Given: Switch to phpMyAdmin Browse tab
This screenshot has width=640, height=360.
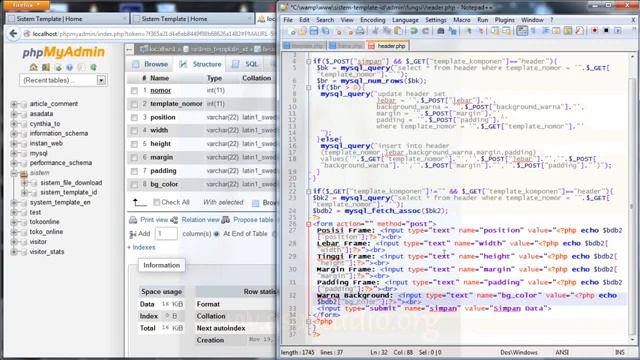Looking at the screenshot, I should (150, 64).
